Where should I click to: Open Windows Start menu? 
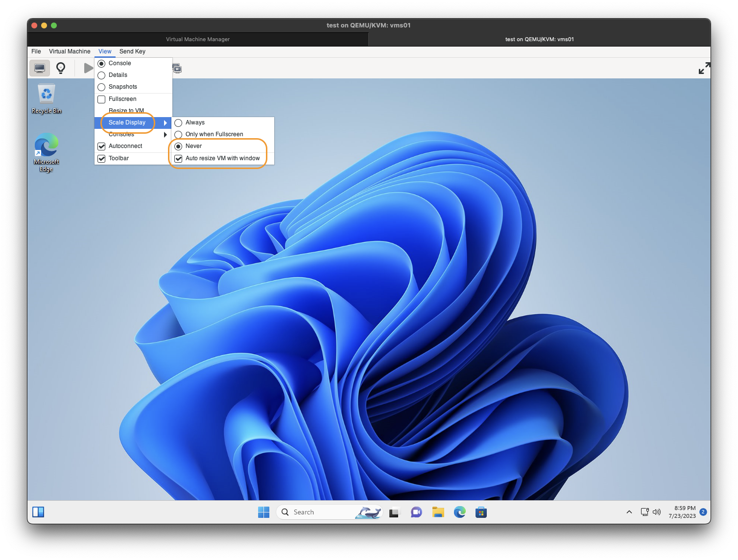263,512
